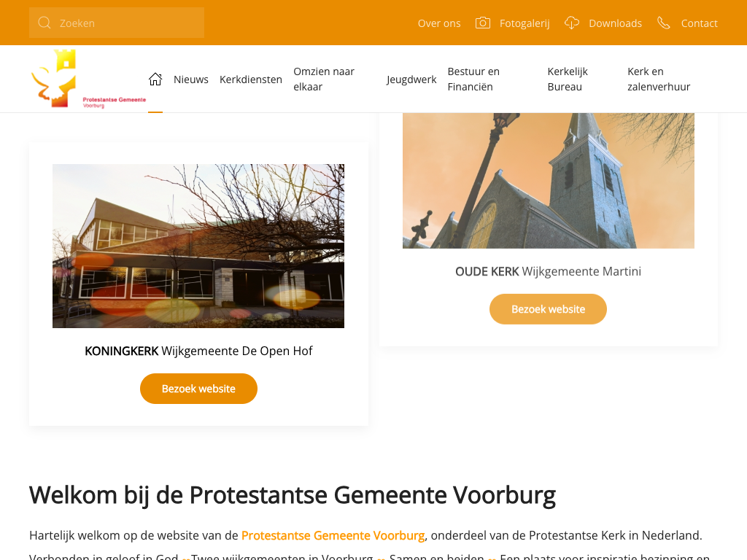Image resolution: width=747 pixels, height=560 pixels.
Task: Open the Contact page
Action: coord(699,23)
